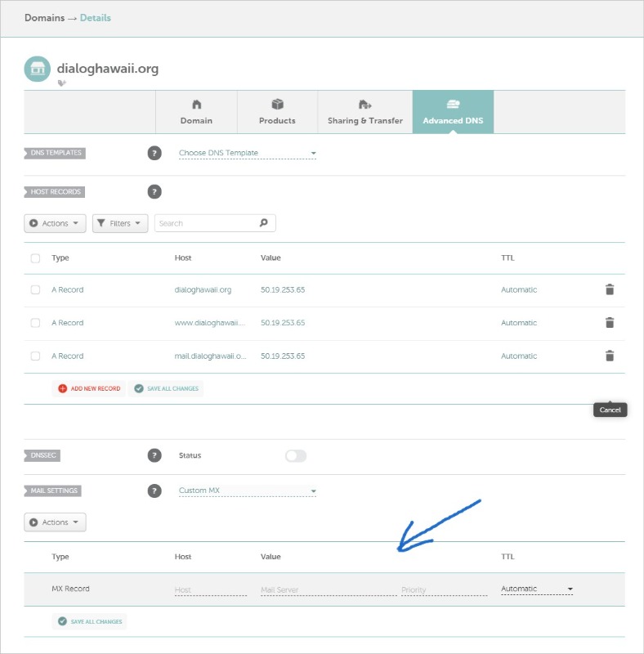Click the help icon beside Host Records

pos(154,192)
